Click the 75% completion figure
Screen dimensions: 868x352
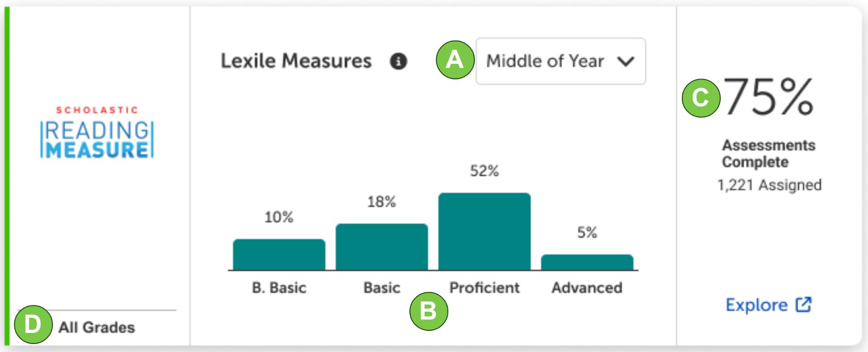point(769,97)
